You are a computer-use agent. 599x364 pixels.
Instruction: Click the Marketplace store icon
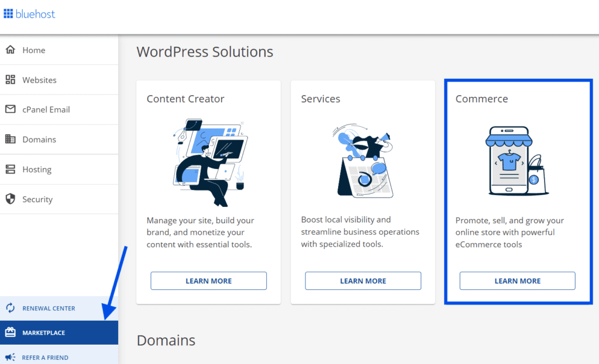tap(11, 332)
